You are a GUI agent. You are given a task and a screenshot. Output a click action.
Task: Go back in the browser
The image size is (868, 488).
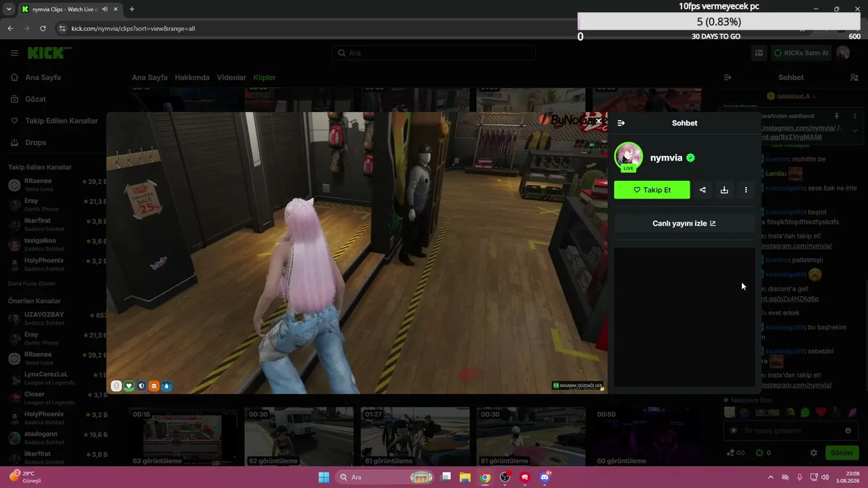click(x=10, y=28)
